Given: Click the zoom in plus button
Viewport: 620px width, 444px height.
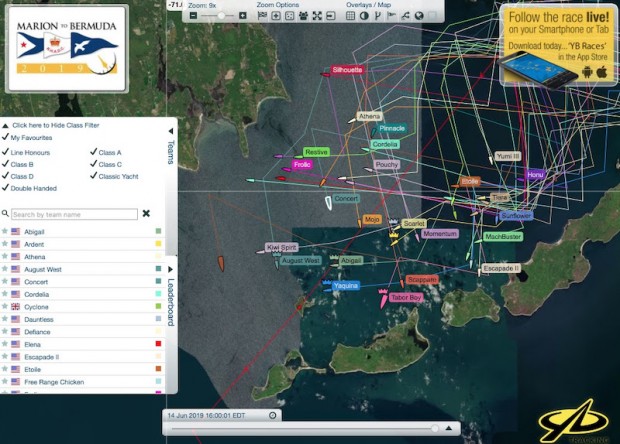Looking at the screenshot, I should tap(243, 16).
